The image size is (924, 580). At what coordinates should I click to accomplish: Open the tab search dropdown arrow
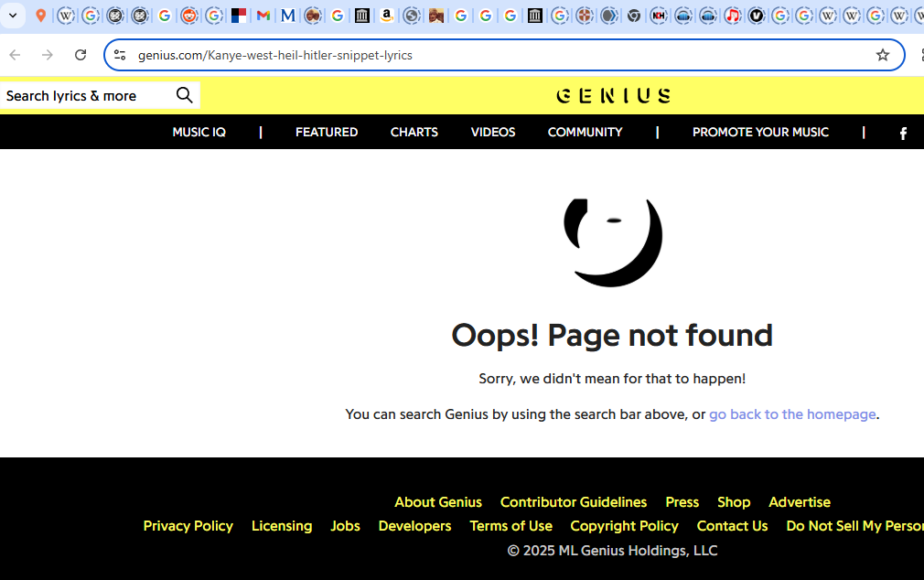(13, 16)
